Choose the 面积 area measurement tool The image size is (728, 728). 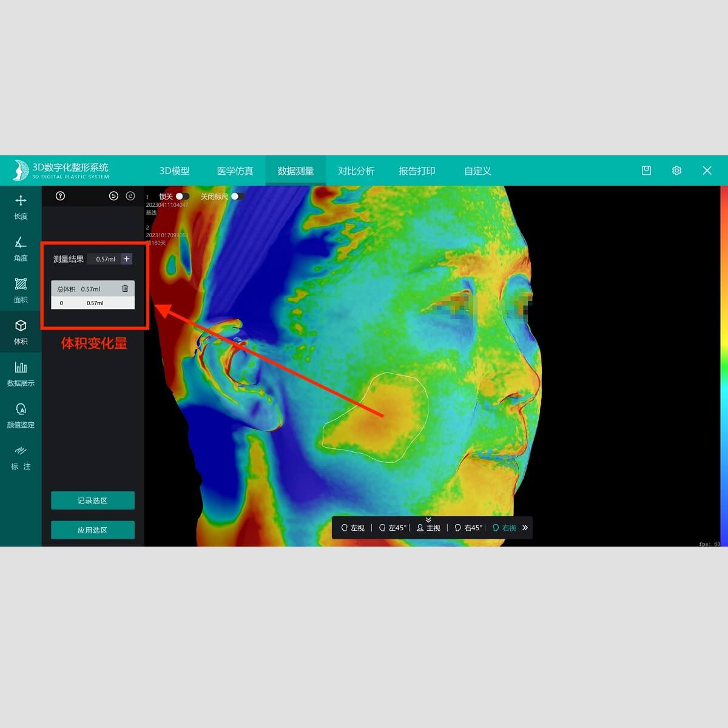click(21, 290)
